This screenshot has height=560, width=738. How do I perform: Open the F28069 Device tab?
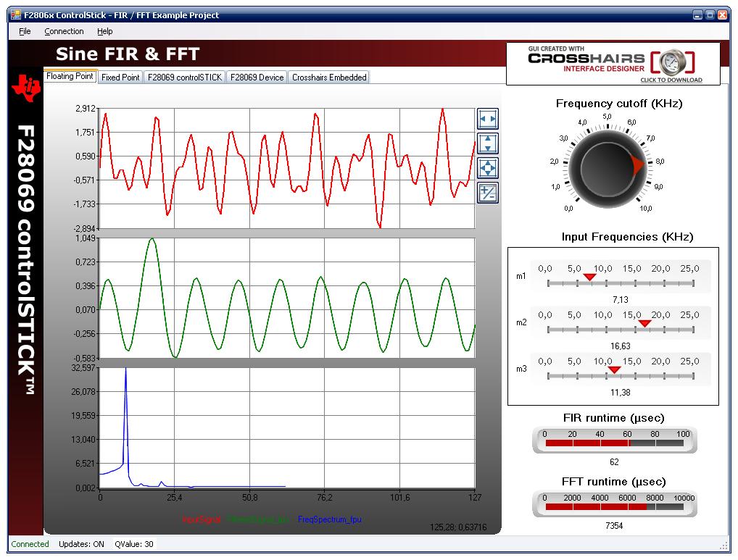pyautogui.click(x=257, y=77)
